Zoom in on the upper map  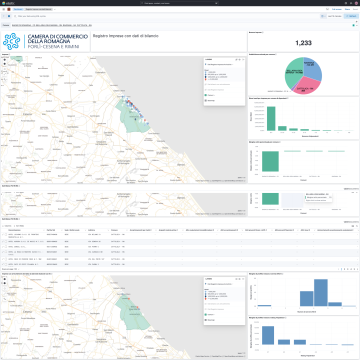click(x=5, y=60)
